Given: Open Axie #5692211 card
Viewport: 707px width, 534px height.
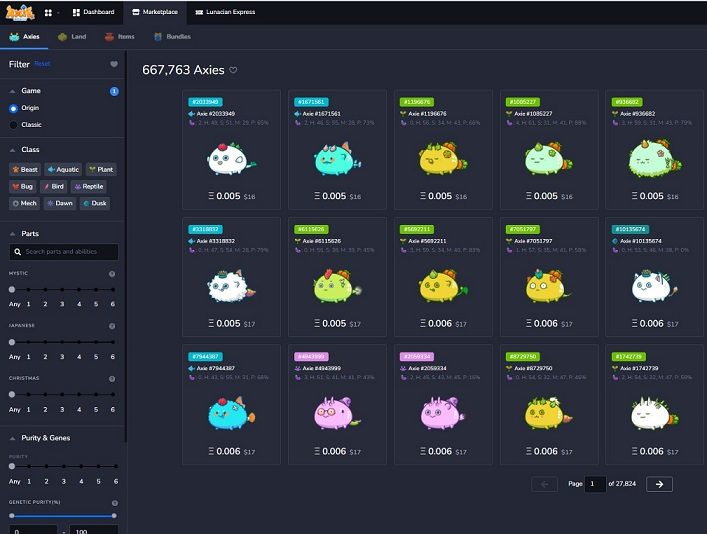Looking at the screenshot, I should 443,277.
